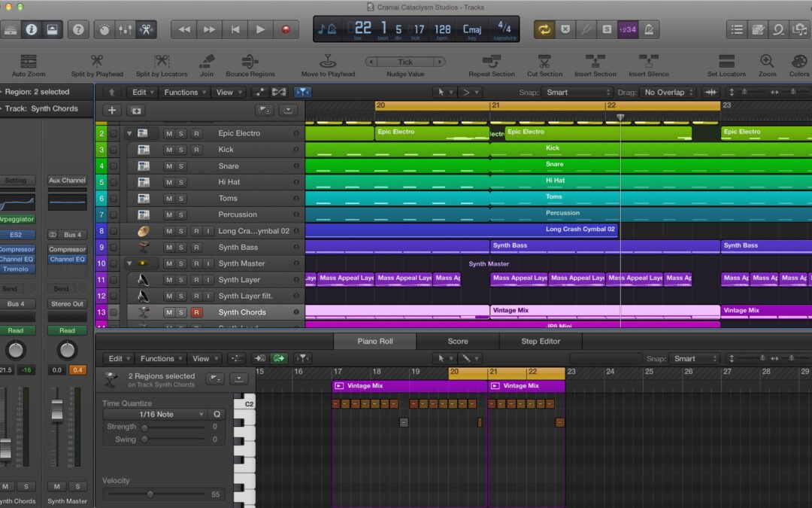Click the Set Locators icon
The height and width of the screenshot is (508, 812).
click(x=726, y=62)
